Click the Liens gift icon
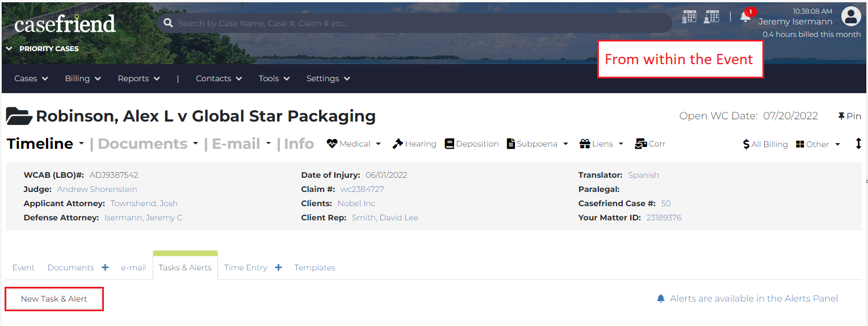The width and height of the screenshot is (868, 326). coord(585,144)
